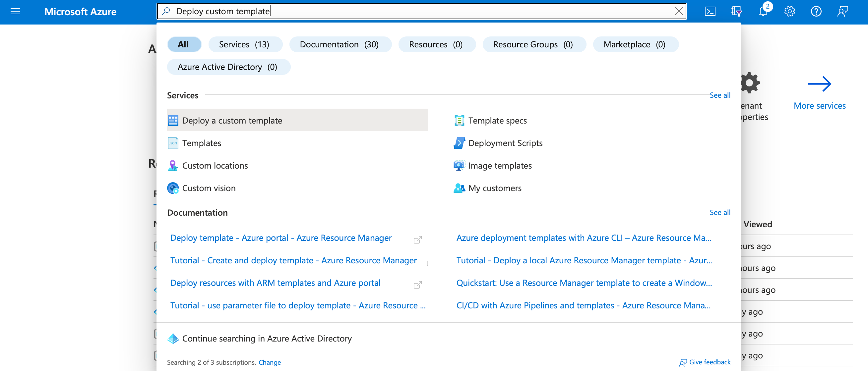Click the Feedback icon in header
This screenshot has height=371, width=868.
pyautogui.click(x=842, y=12)
